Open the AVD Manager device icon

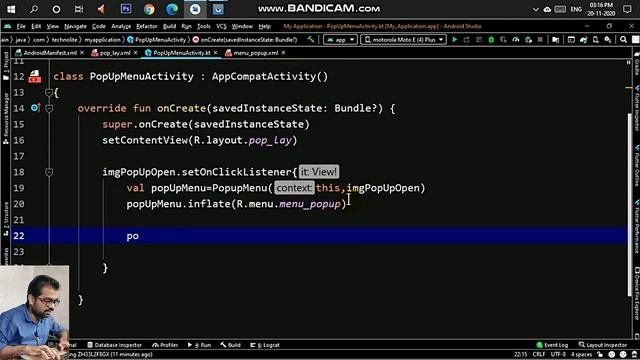(x=596, y=40)
